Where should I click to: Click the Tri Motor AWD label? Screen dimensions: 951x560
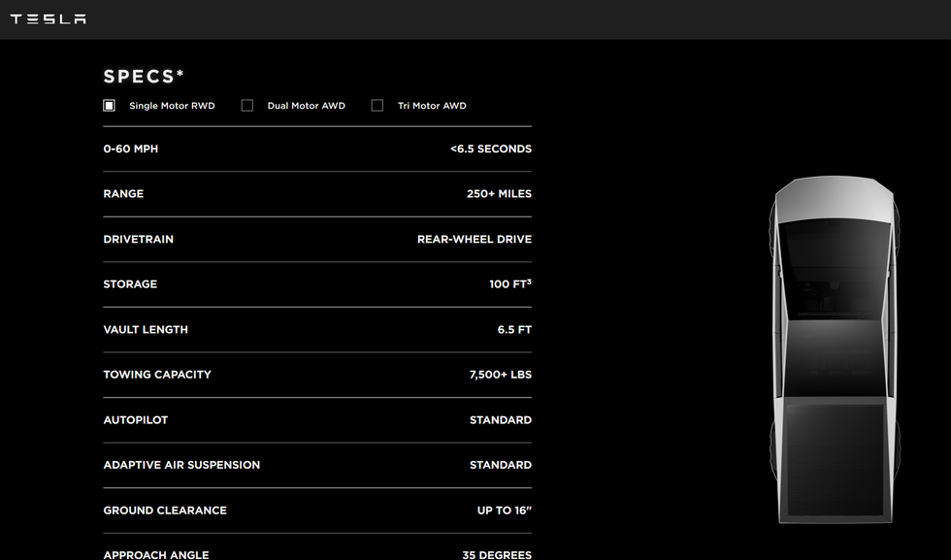tap(432, 106)
